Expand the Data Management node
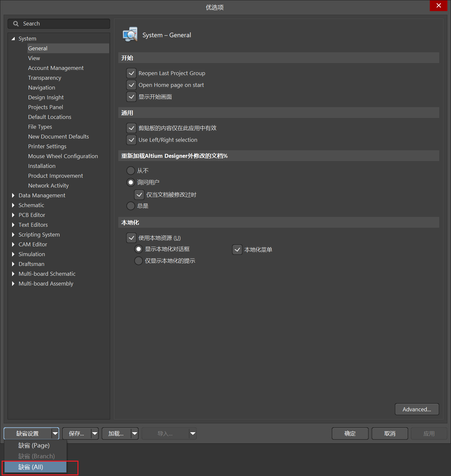 point(13,195)
